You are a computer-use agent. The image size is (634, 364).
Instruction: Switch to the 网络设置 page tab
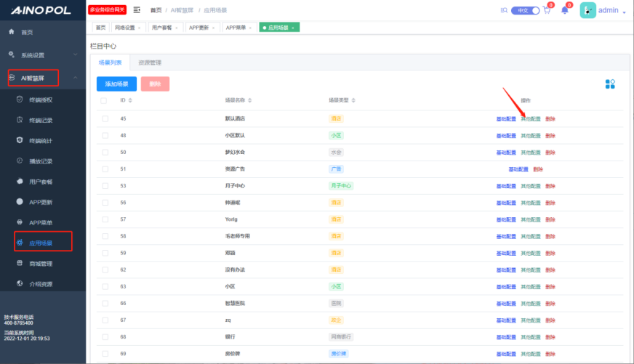125,27
